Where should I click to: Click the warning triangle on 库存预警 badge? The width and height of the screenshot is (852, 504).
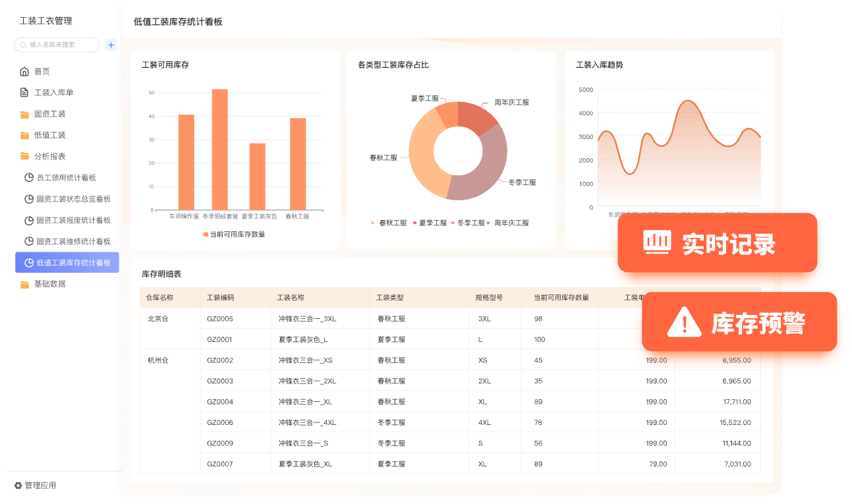684,323
